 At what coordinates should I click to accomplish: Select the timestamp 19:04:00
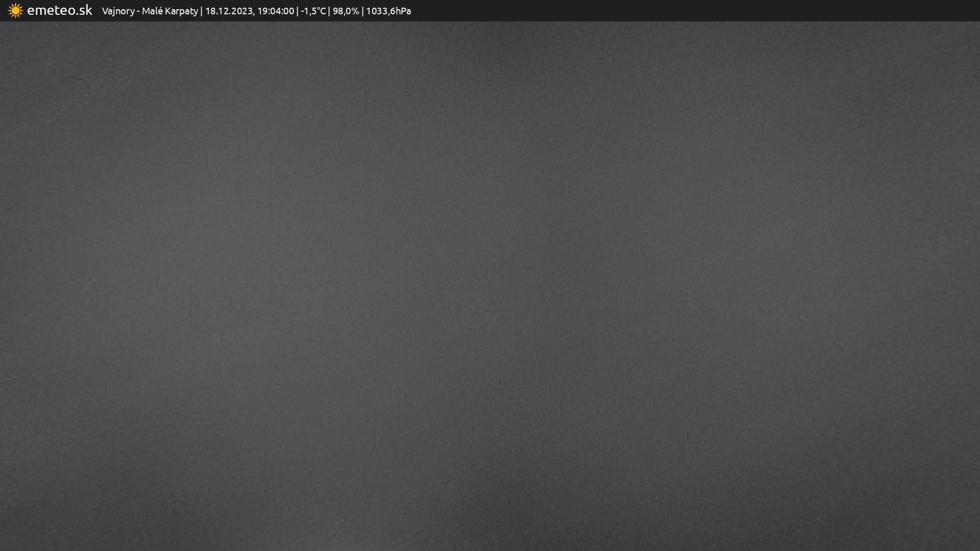pyautogui.click(x=276, y=11)
